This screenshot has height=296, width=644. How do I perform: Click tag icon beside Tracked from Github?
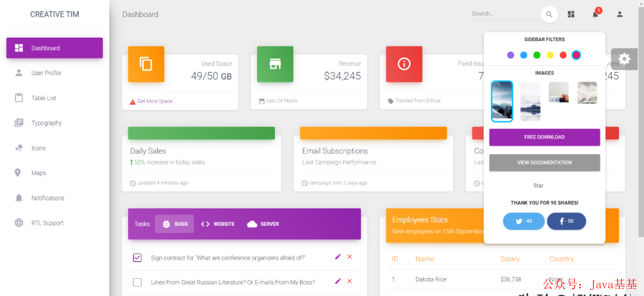391,101
